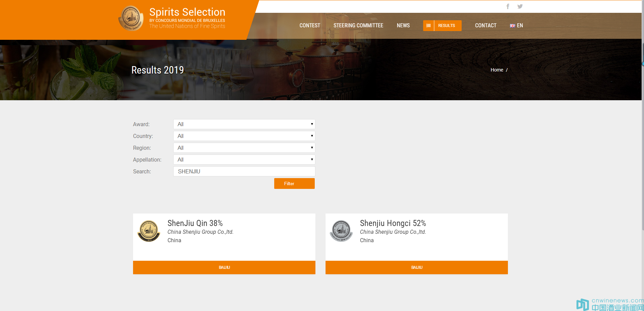This screenshot has width=644, height=311.
Task: Open the STEERING COMMITTEE menu
Action: pos(358,26)
